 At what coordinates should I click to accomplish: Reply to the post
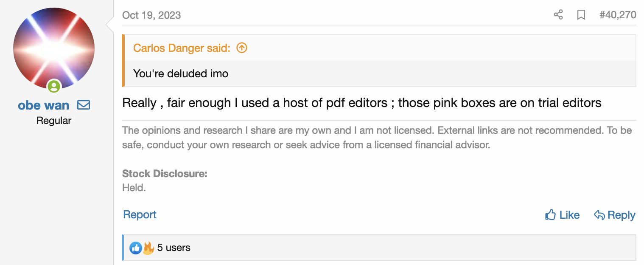click(x=614, y=215)
